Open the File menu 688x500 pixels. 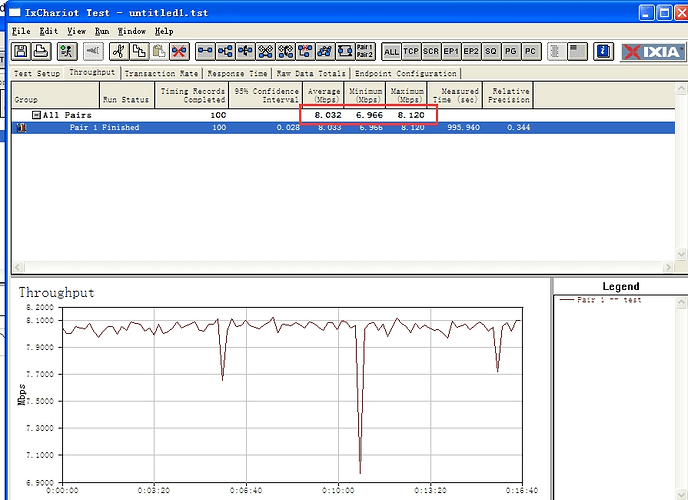coord(21,31)
